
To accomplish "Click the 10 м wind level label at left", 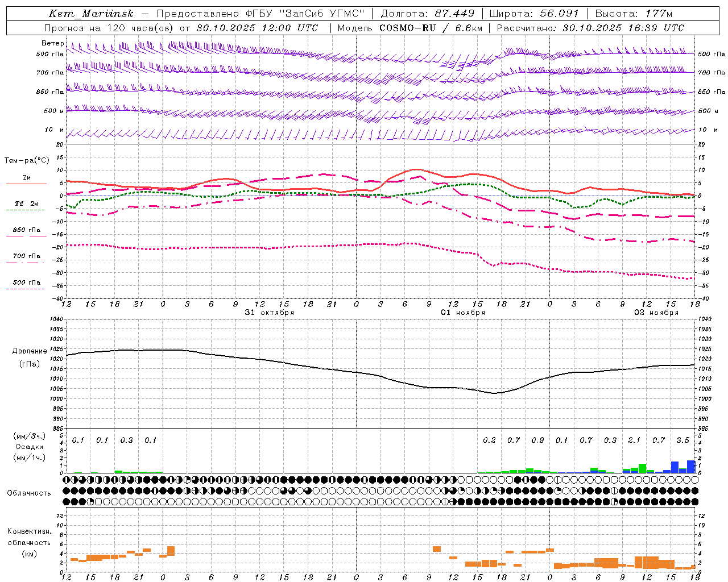I will [55, 130].
